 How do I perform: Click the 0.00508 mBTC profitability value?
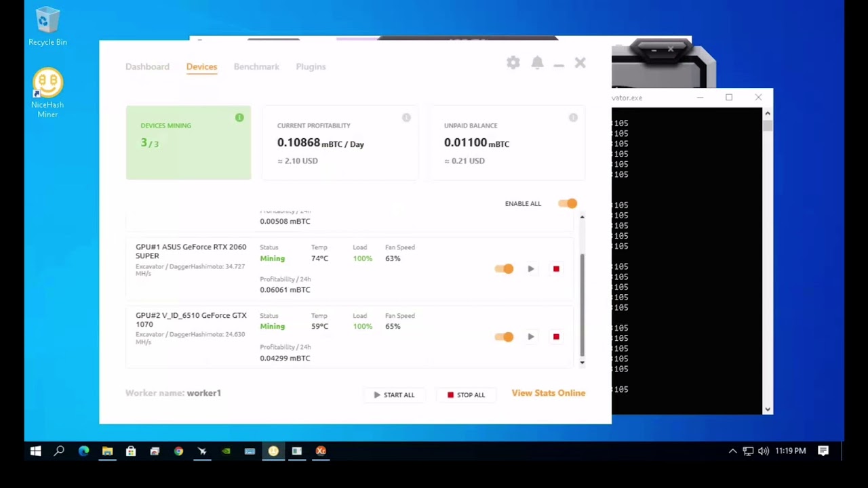click(285, 221)
